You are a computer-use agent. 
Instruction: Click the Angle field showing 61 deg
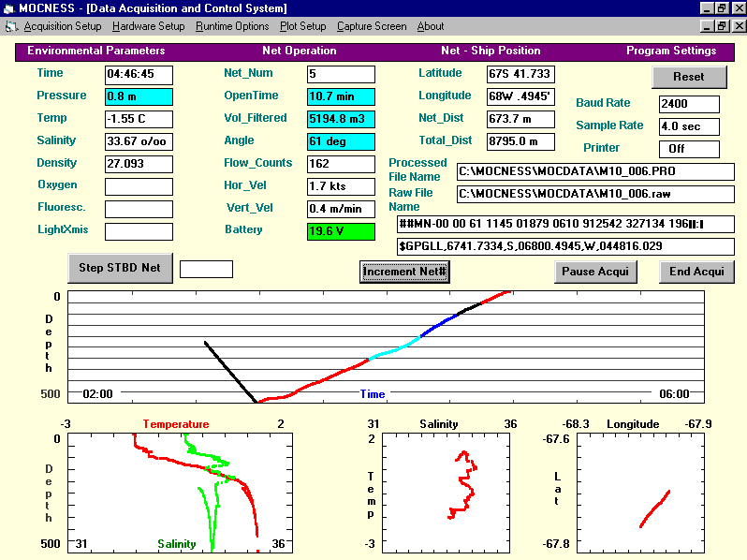click(x=341, y=141)
